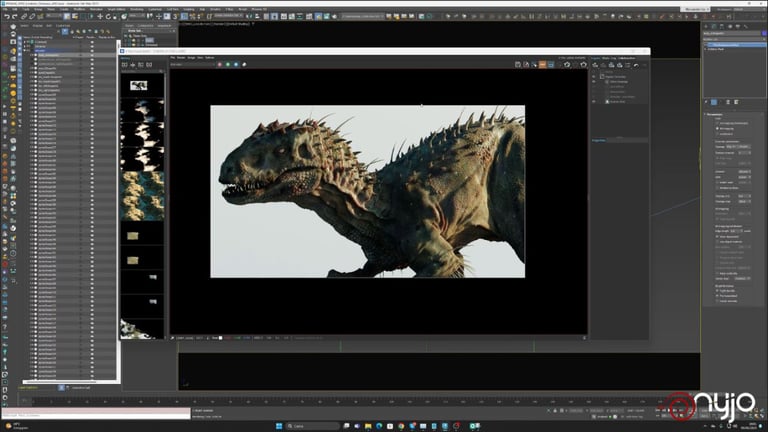Toggle the green channel circle in frame buffer

(228, 64)
